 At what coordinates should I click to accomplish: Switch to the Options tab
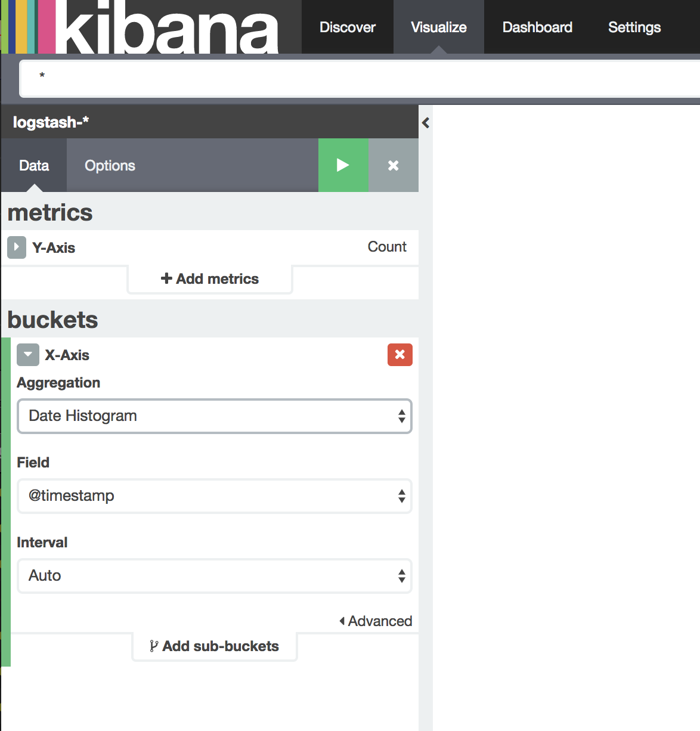pyautogui.click(x=110, y=165)
